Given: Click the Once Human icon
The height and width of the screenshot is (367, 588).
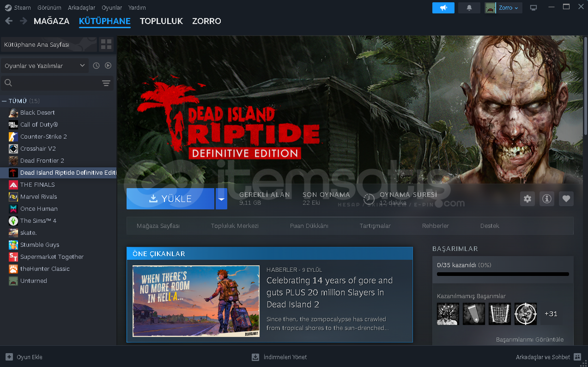Looking at the screenshot, I should tap(13, 209).
